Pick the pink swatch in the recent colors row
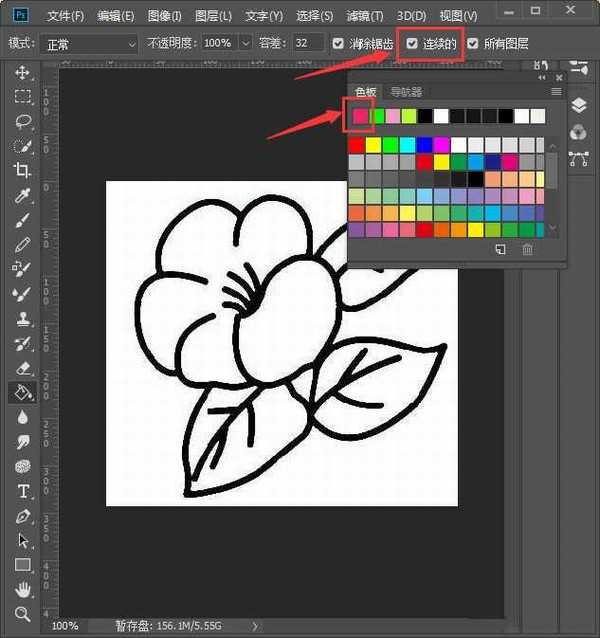The image size is (600, 638). coord(359,116)
